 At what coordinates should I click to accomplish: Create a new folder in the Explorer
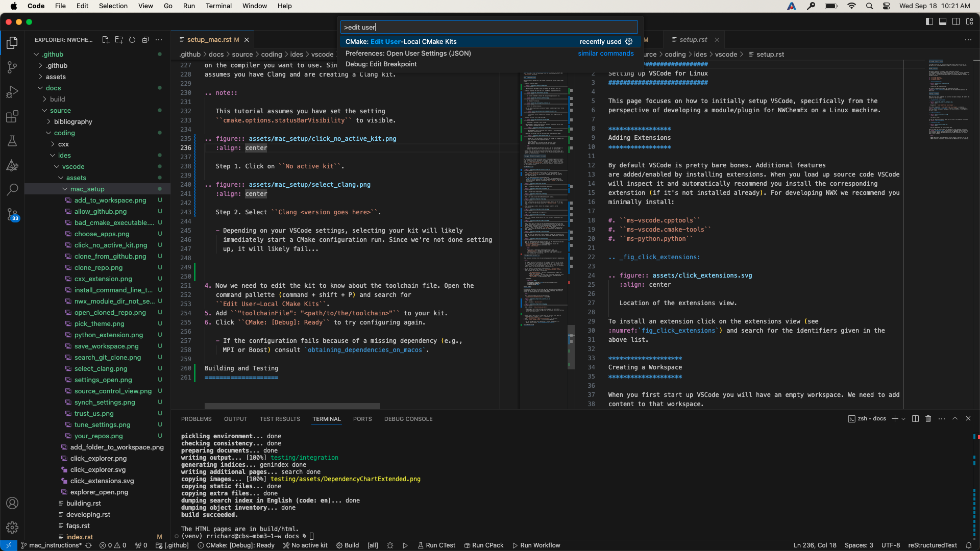[119, 40]
